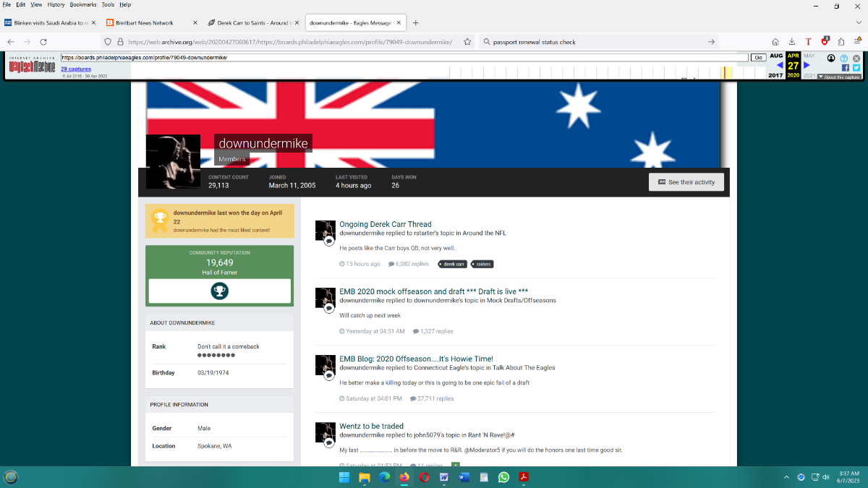This screenshot has width=868, height=488.
Task: Show hidden system tray icons
Action: [786, 477]
